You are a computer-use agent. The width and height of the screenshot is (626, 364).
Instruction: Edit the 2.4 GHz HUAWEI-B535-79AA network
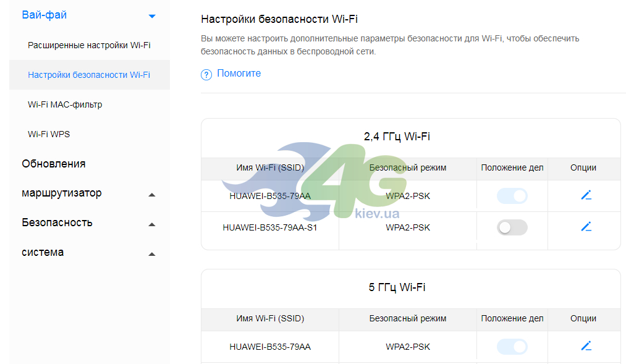pos(586,195)
